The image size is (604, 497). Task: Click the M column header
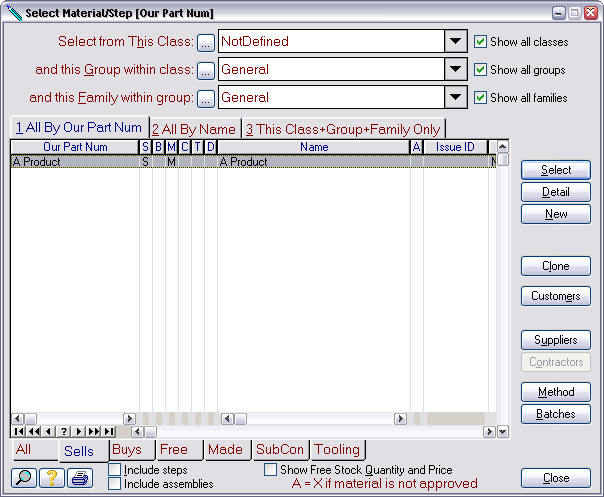pyautogui.click(x=171, y=147)
